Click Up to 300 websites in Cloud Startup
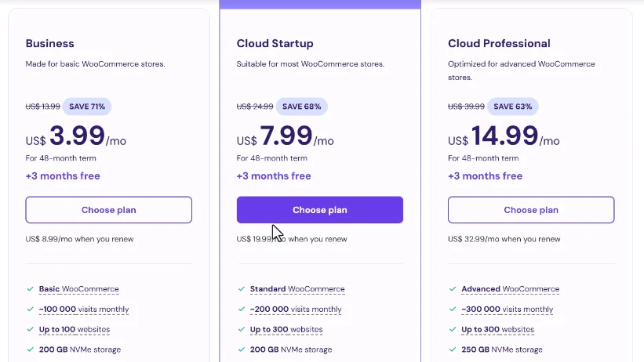 click(x=286, y=329)
